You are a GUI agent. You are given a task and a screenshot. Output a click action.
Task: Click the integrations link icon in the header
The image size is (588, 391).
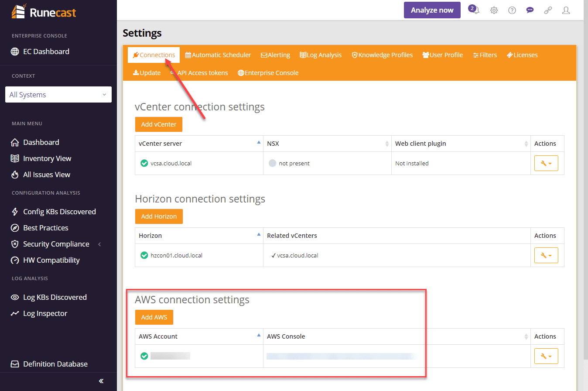point(548,10)
